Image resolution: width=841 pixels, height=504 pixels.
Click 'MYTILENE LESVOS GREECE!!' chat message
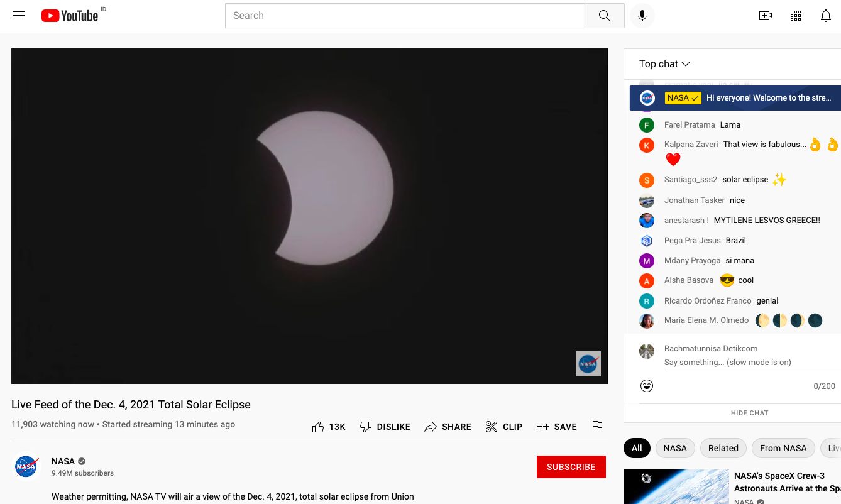[x=767, y=221]
